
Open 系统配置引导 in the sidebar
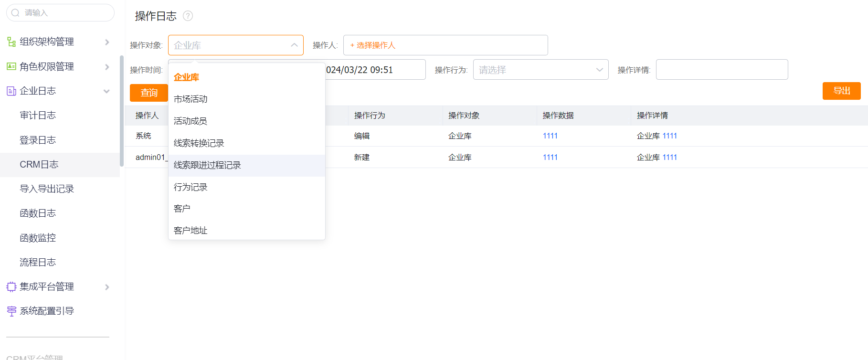click(47, 311)
